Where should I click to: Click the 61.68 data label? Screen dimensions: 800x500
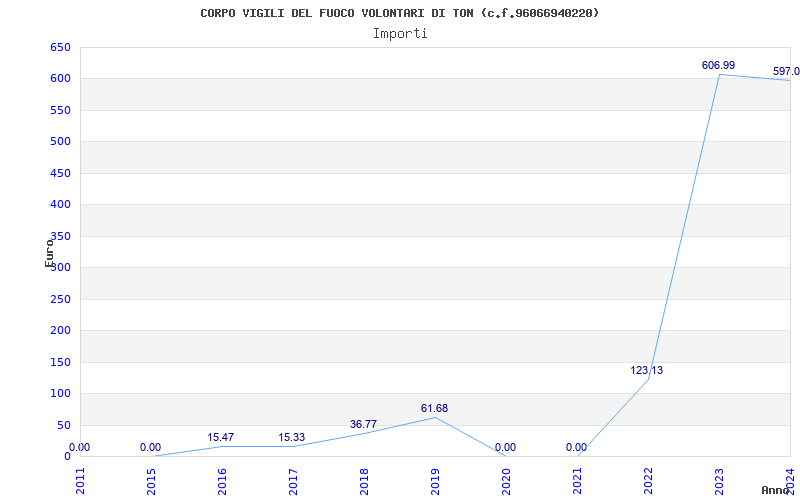click(434, 408)
